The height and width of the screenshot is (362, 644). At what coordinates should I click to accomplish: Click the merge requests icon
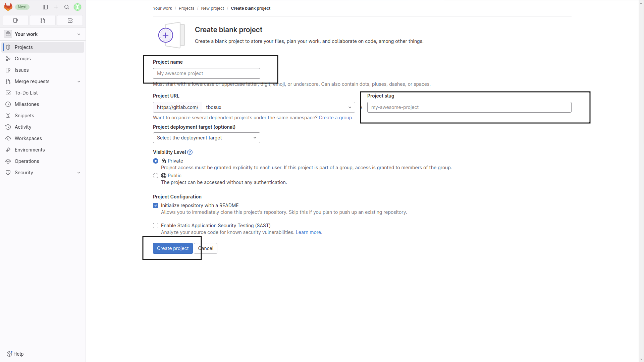43,20
